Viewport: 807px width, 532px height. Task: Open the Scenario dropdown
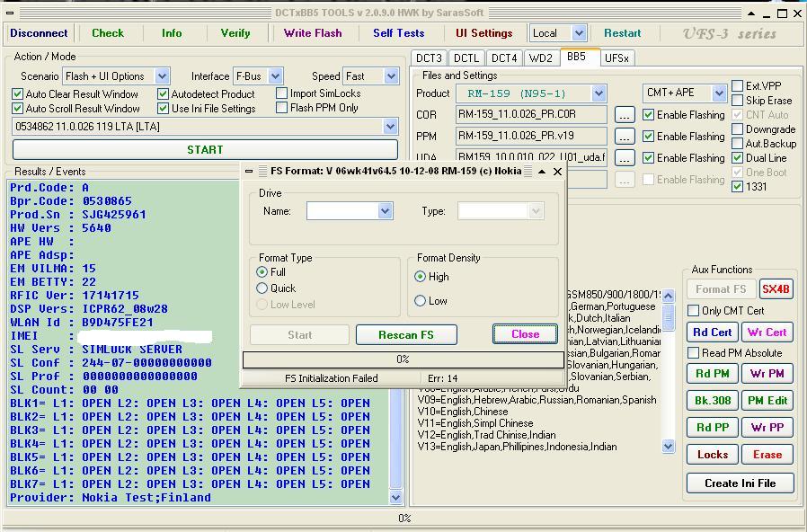[x=162, y=76]
